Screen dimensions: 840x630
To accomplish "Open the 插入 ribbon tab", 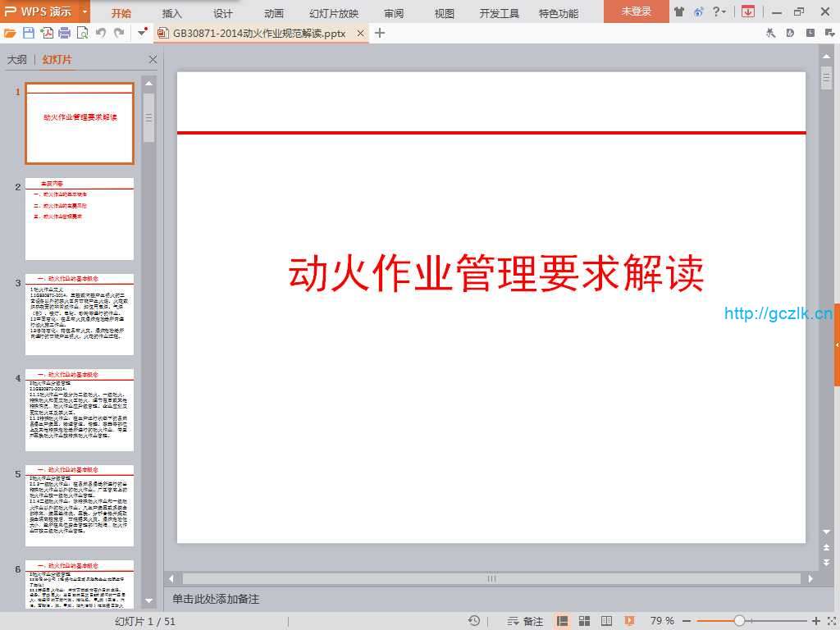I will (172, 13).
